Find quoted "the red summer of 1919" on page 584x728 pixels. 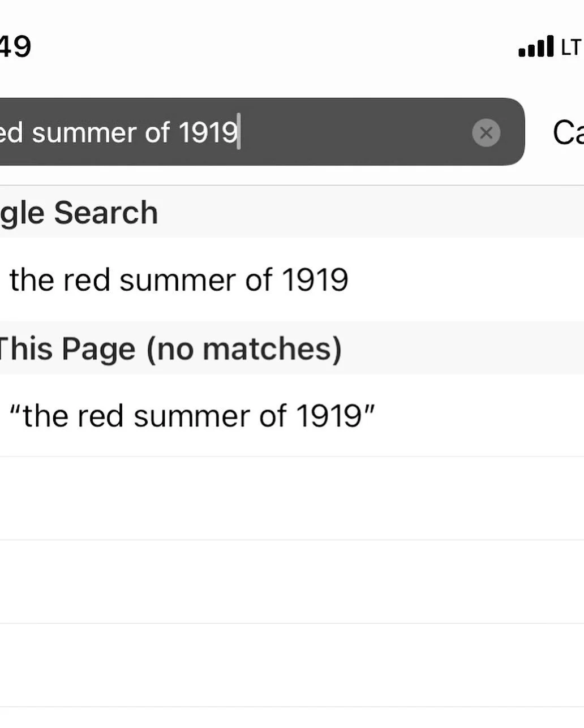[x=192, y=416]
